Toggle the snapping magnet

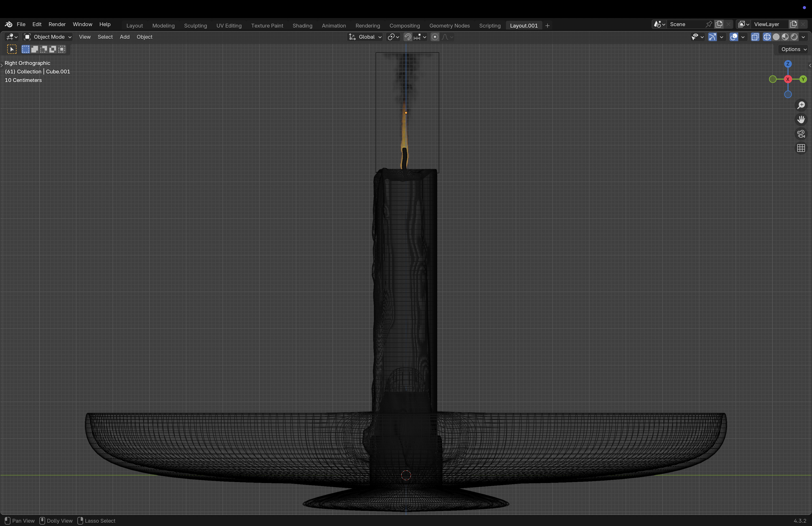tap(408, 37)
